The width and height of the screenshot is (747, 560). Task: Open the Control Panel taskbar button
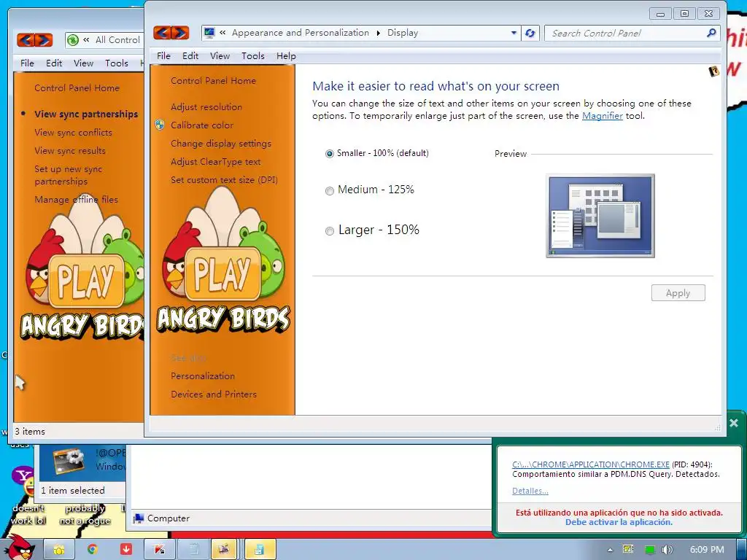[x=259, y=550]
